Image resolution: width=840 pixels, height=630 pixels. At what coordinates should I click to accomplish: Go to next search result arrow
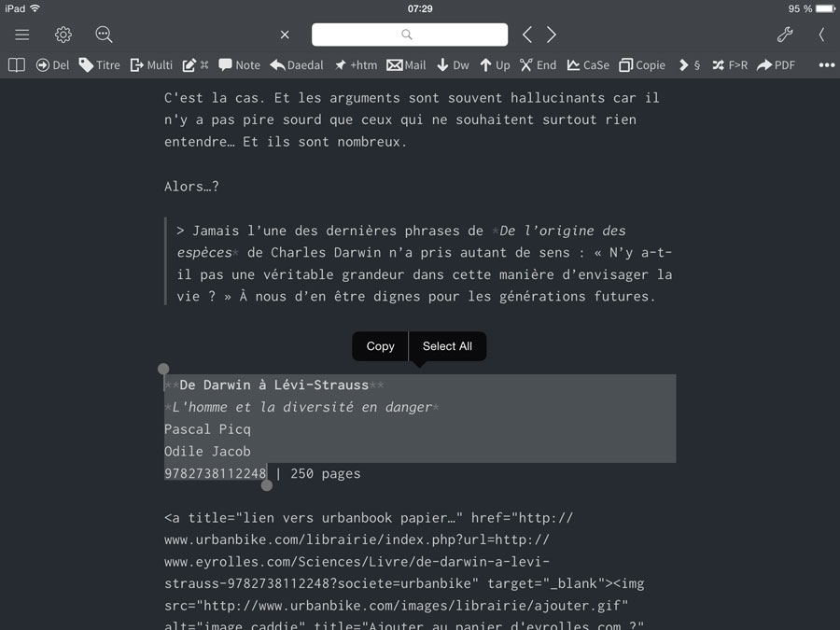click(x=552, y=35)
